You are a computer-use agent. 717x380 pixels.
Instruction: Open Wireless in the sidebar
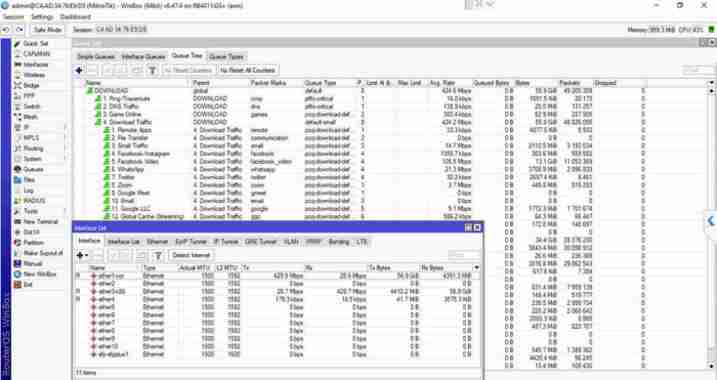pos(34,75)
